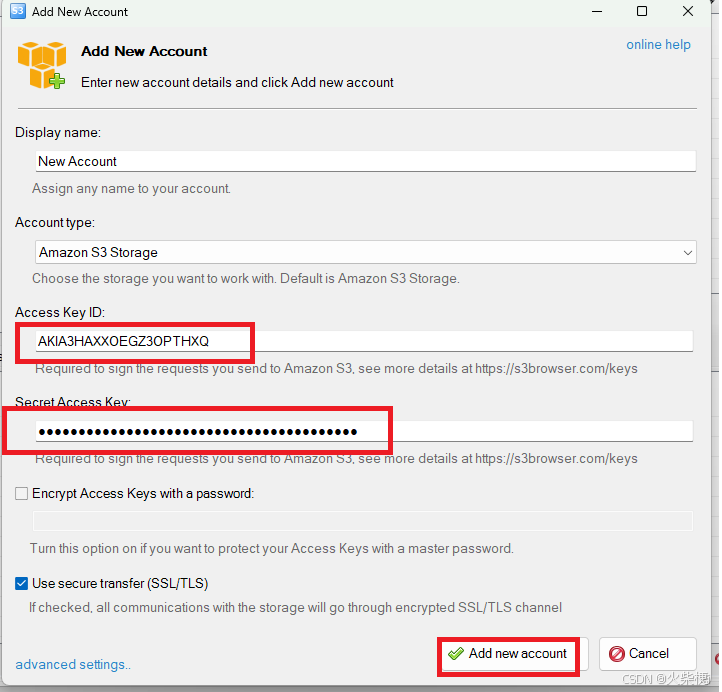Open advanced settings link
Image resolution: width=722 pixels, height=692 pixels.
(x=73, y=664)
